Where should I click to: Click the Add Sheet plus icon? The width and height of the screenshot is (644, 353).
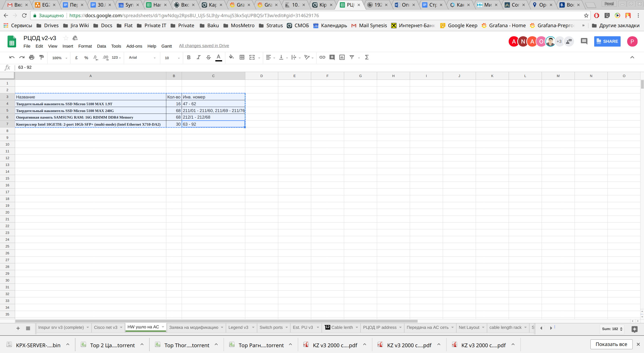click(x=18, y=328)
